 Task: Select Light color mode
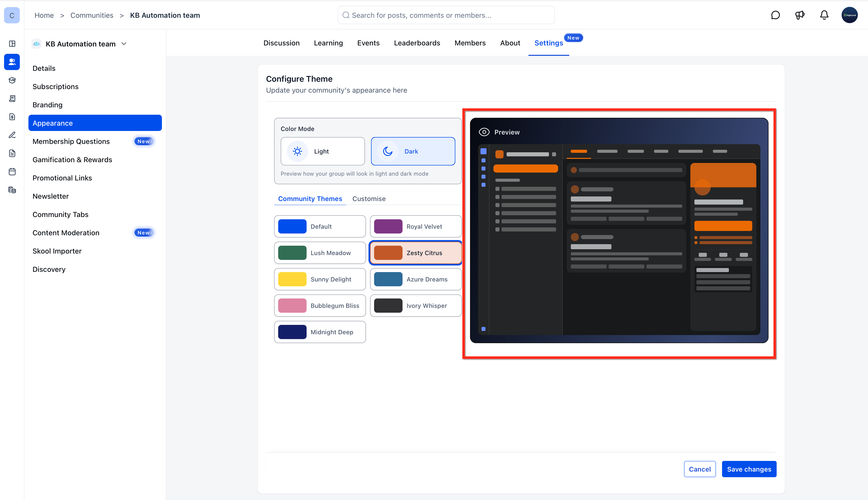(322, 151)
